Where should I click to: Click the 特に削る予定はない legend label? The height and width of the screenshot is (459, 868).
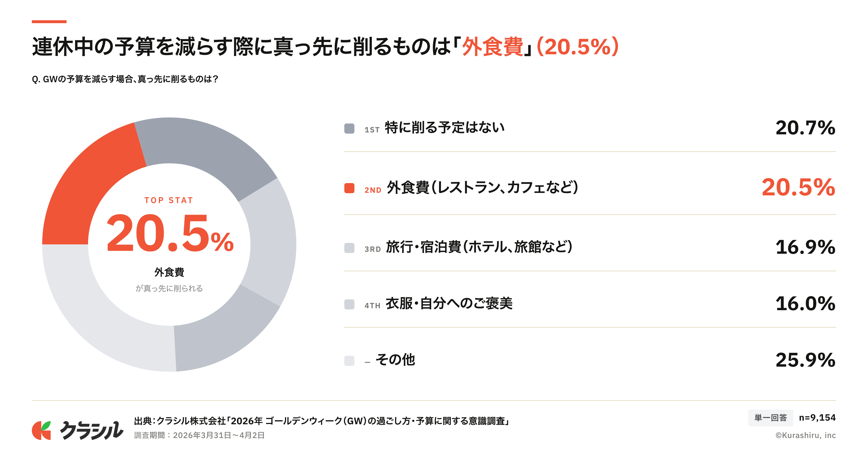444,127
